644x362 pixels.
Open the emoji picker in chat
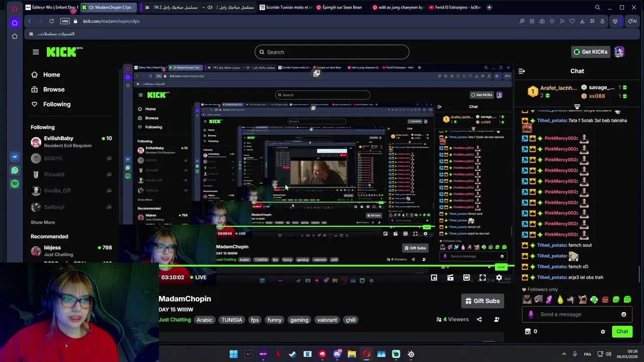(623, 314)
